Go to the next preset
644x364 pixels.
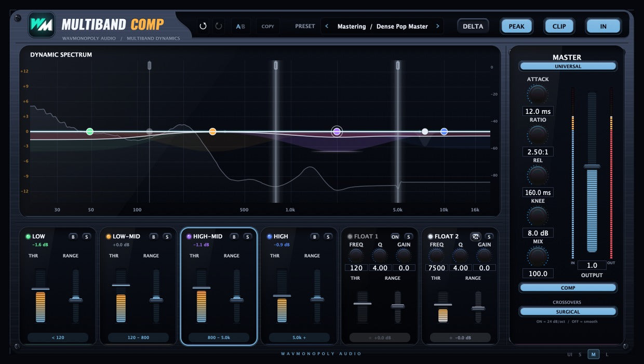click(x=437, y=26)
